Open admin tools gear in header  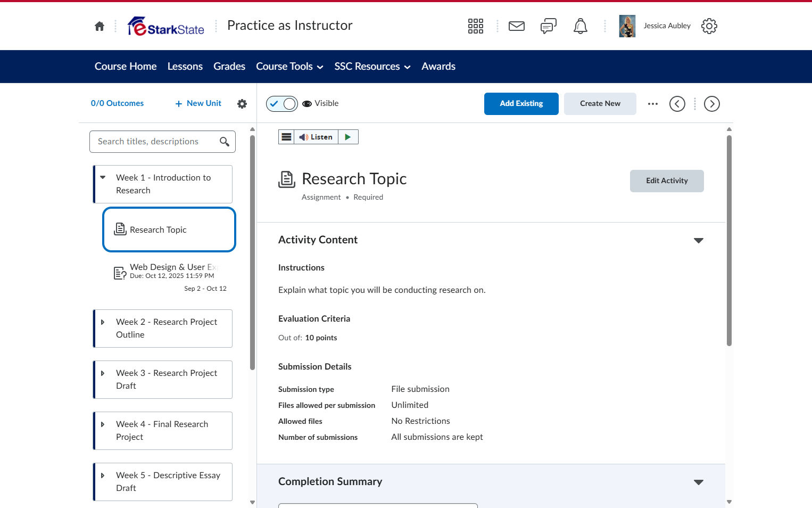709,26
